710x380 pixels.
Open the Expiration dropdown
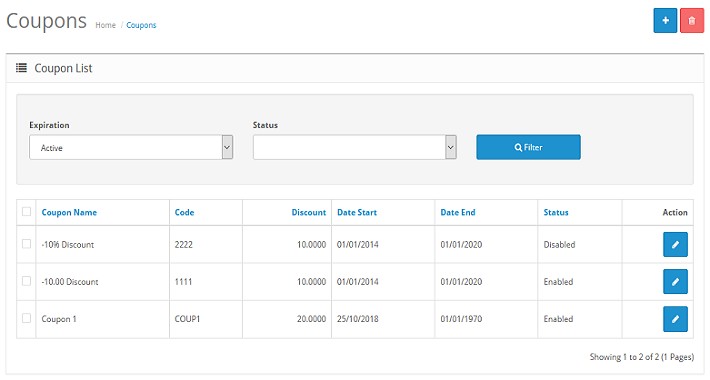click(131, 147)
